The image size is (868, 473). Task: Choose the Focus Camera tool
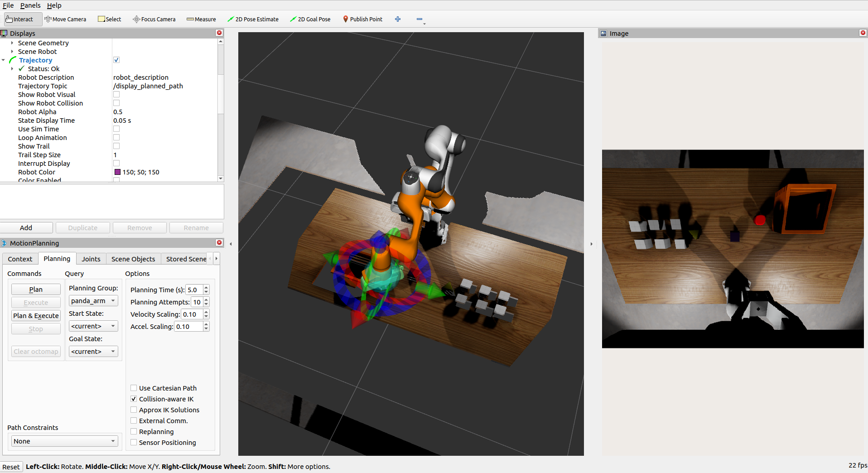point(154,19)
